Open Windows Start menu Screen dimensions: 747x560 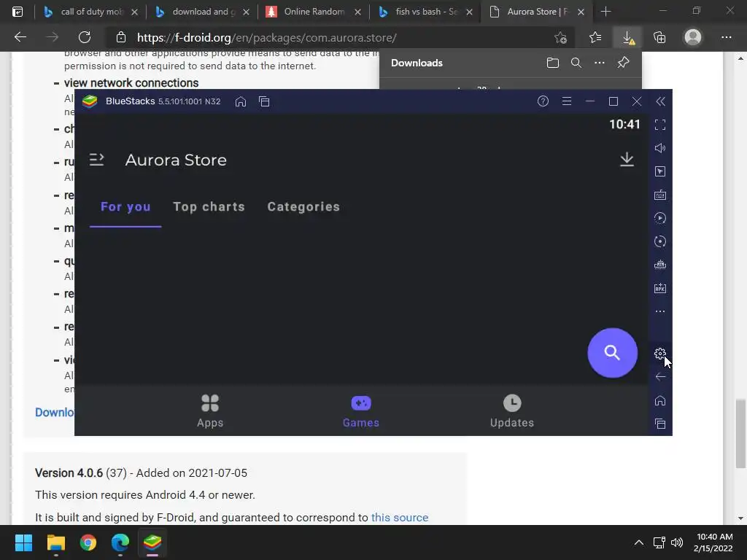click(23, 542)
